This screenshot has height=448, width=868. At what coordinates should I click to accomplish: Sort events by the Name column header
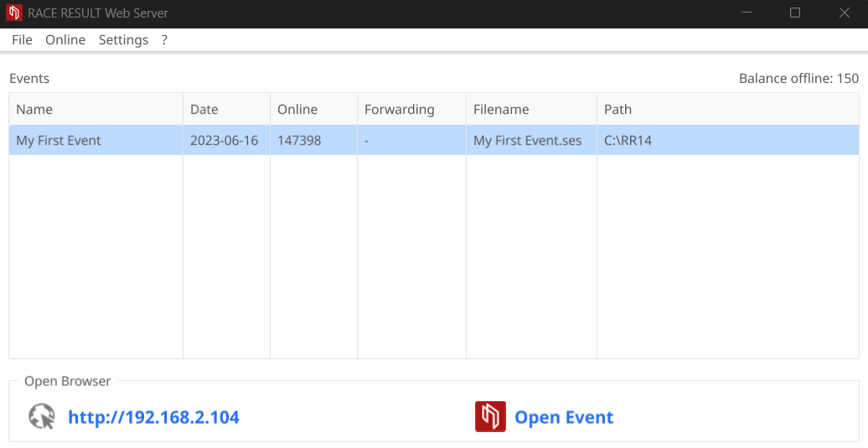34,110
